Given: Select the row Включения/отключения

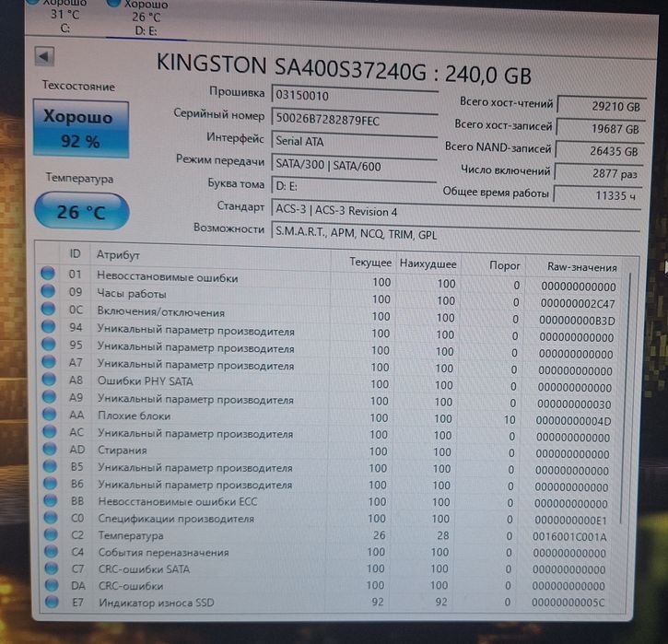Looking at the screenshot, I should pyautogui.click(x=330, y=314).
